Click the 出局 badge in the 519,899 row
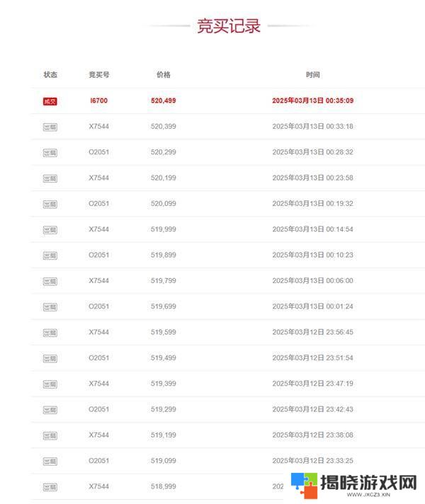Image resolution: width=425 pixels, height=504 pixels. point(50,256)
